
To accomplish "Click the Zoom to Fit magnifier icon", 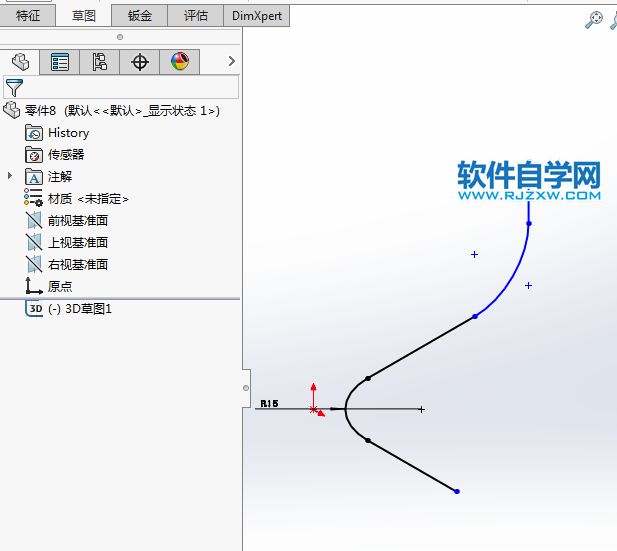I will click(x=594, y=20).
